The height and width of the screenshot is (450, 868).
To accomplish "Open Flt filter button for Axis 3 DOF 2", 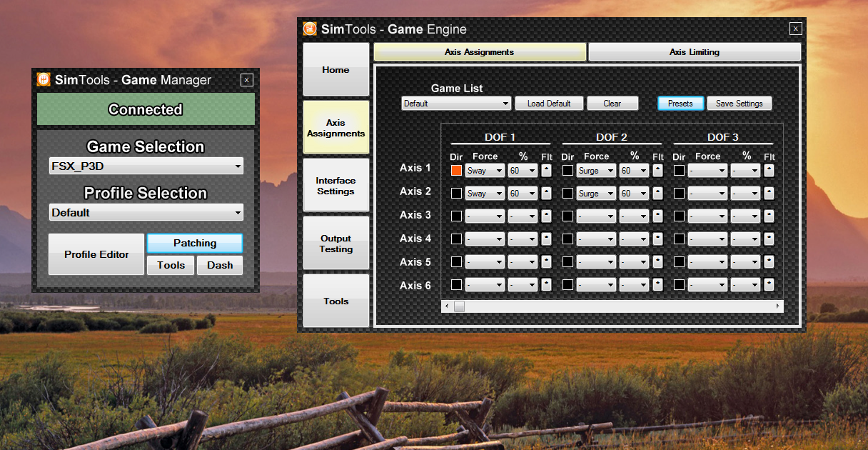I will 657,216.
